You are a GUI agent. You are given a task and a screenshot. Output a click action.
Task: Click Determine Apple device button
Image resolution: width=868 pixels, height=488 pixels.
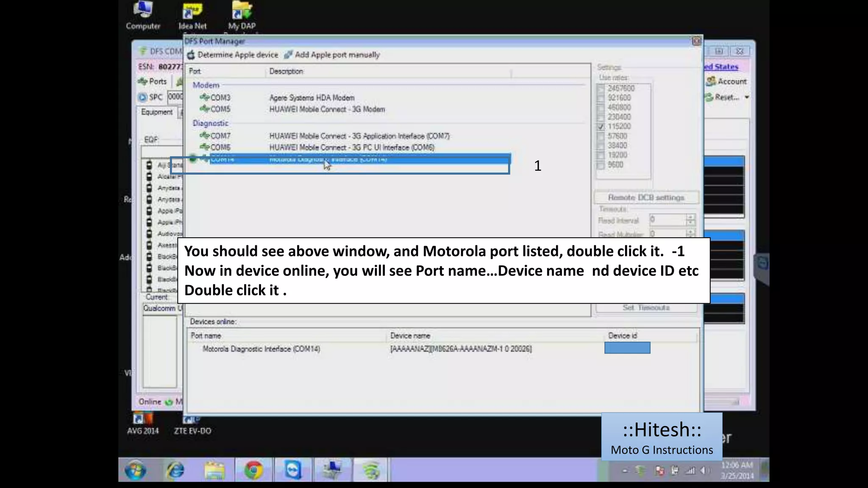click(233, 55)
